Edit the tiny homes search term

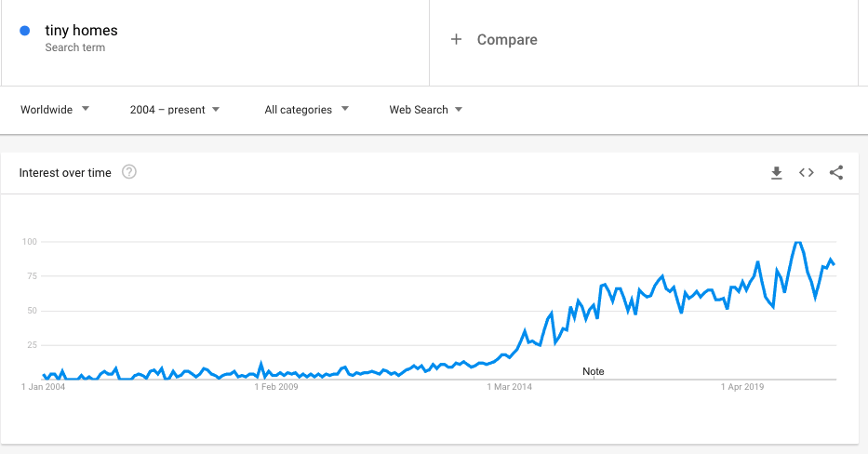pyautogui.click(x=81, y=31)
